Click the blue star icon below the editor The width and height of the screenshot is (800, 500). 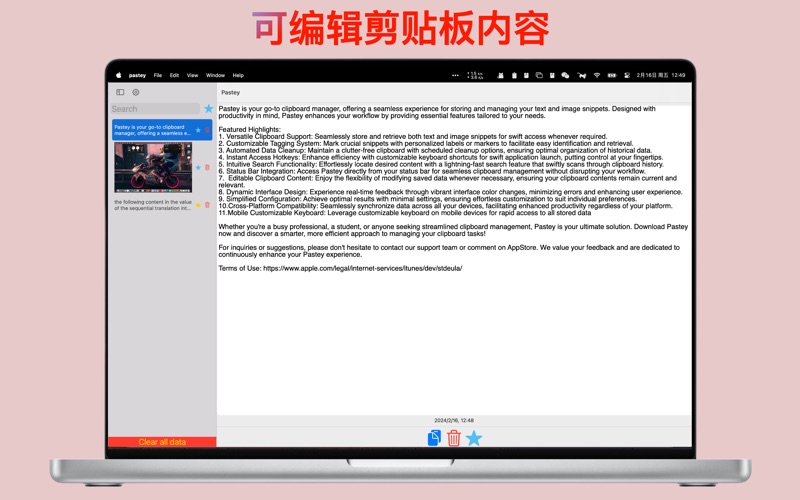474,438
